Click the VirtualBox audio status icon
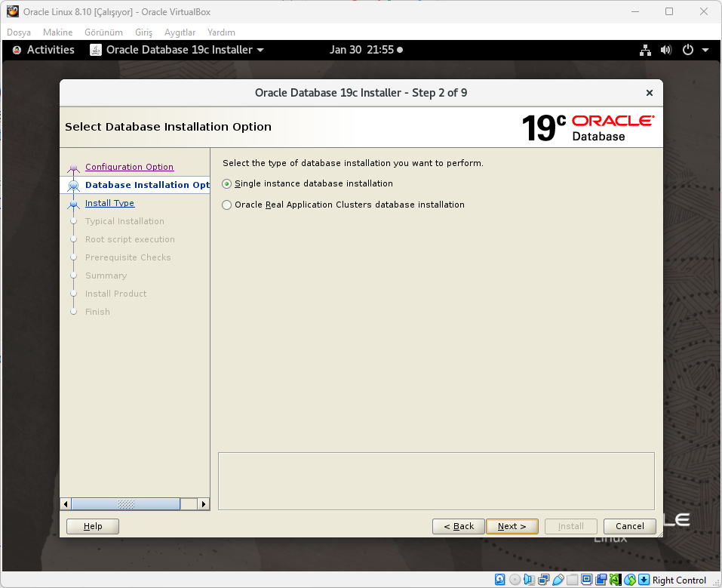722x588 pixels. pos(529,580)
